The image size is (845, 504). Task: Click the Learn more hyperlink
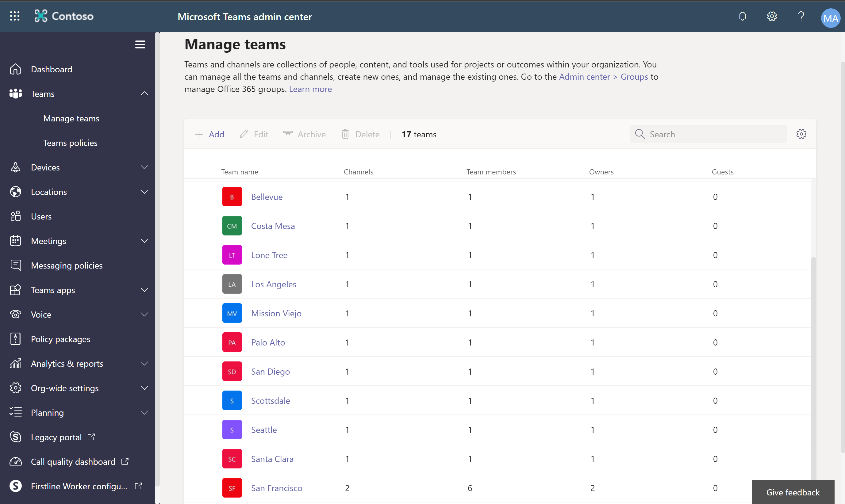tap(310, 89)
